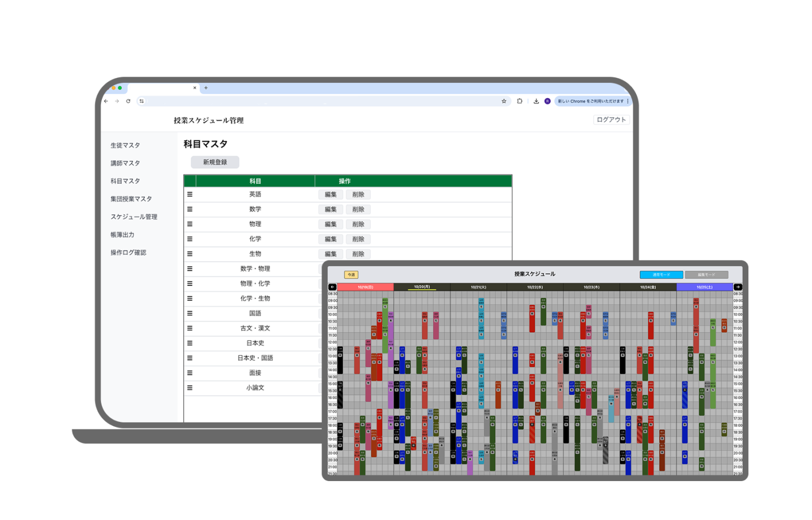
Task: Open a new browser tab with plus
Action: point(206,88)
